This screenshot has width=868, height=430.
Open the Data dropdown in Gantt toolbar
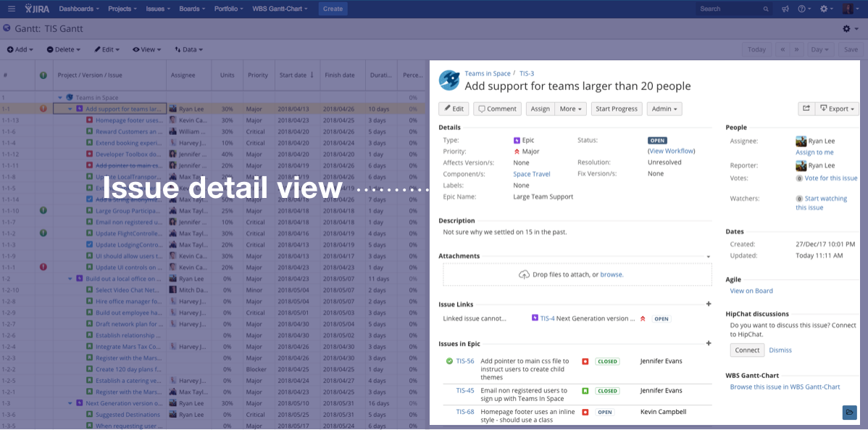[x=189, y=49]
